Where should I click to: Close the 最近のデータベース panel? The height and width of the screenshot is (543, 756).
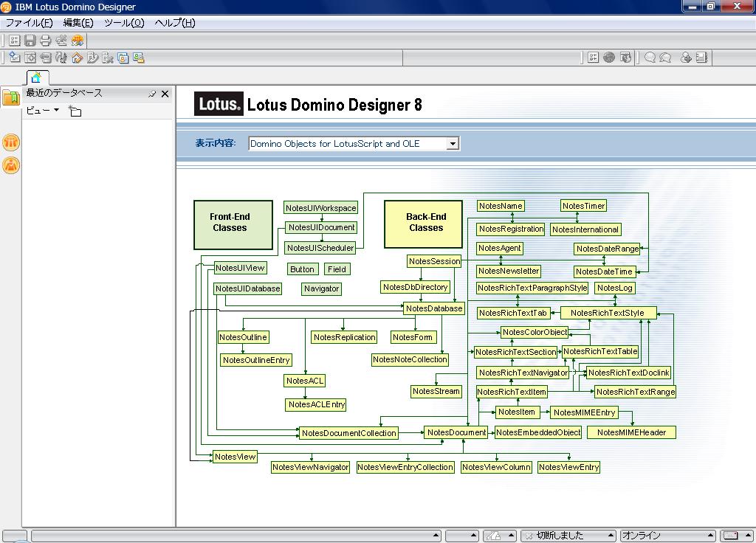pos(165,94)
